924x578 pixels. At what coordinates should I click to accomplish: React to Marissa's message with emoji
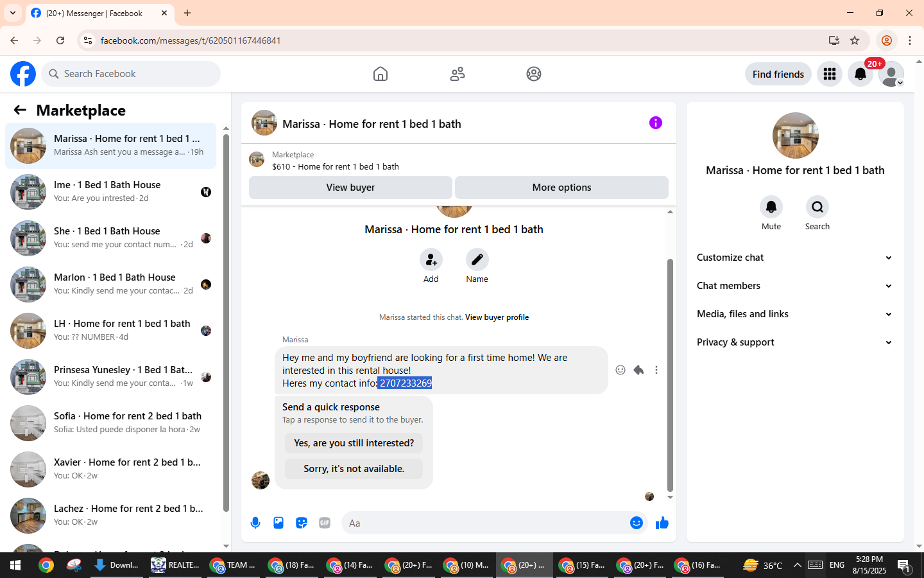(620, 370)
